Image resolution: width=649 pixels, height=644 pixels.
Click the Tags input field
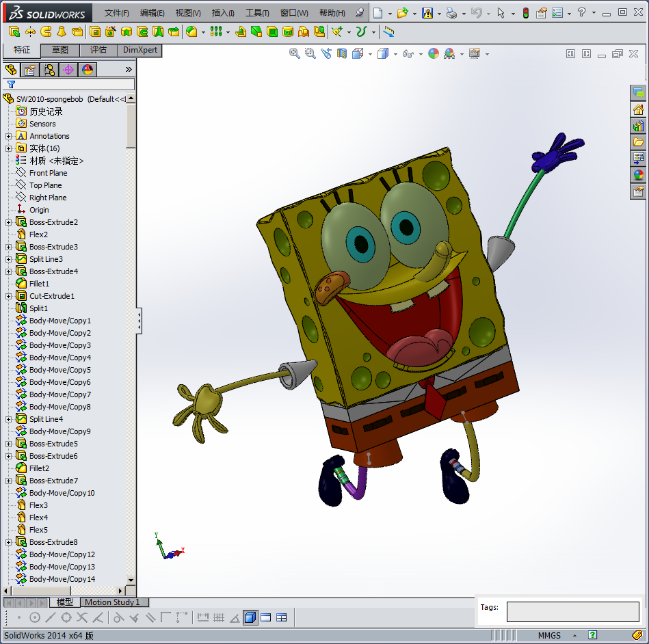[573, 612]
